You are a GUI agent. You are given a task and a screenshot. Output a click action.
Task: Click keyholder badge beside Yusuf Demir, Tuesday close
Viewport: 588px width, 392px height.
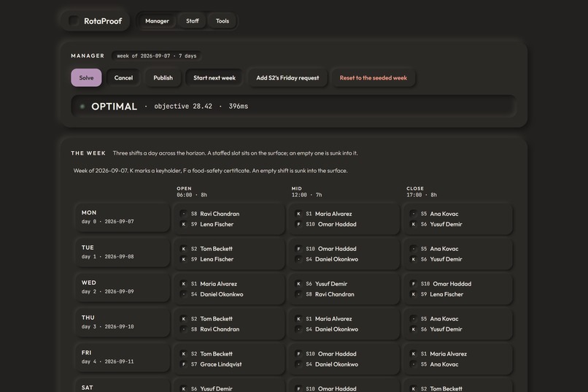point(413,259)
